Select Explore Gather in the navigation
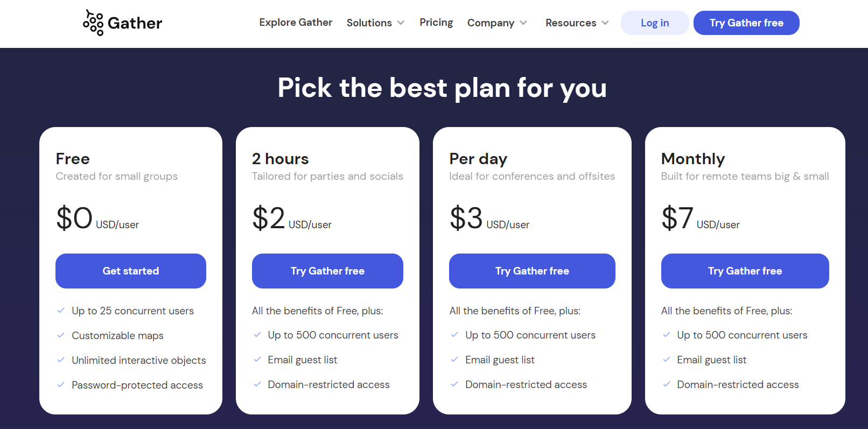The height and width of the screenshot is (429, 868). [296, 23]
